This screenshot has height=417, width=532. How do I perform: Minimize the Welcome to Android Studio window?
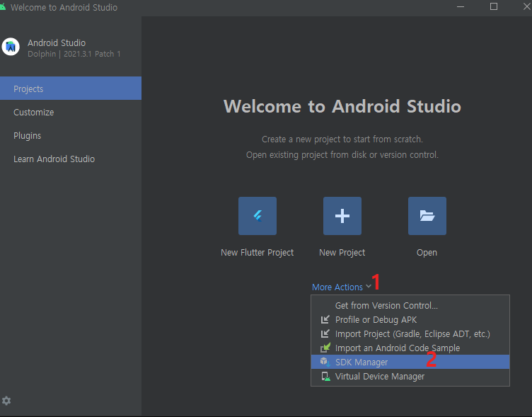461,7
